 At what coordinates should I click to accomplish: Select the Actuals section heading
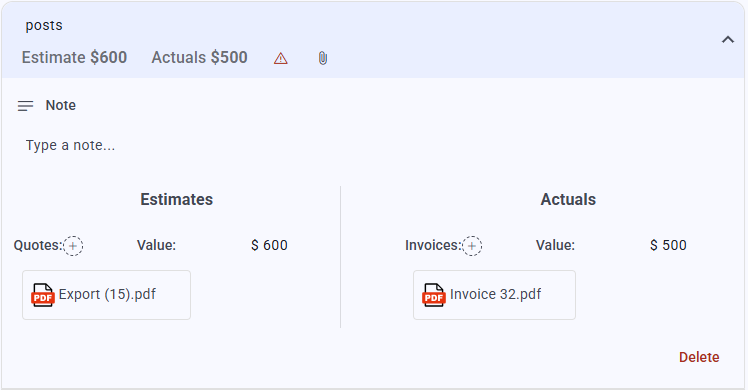pyautogui.click(x=568, y=199)
